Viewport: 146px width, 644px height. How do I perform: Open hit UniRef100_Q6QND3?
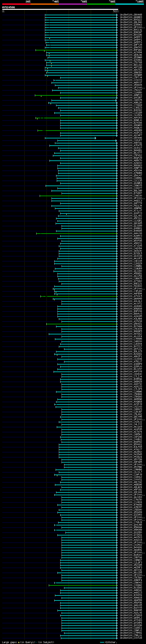coord(131,17)
